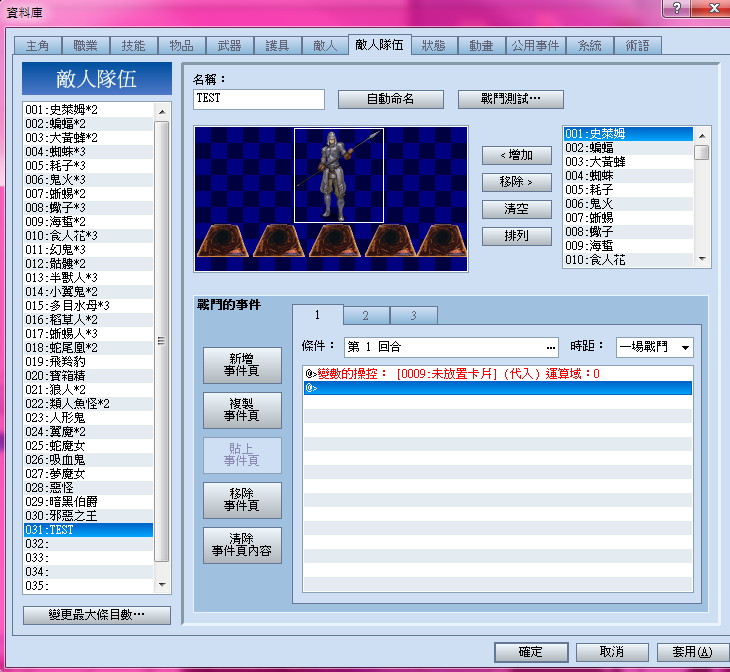Click the 清空 clear button
Viewport: 730px width, 672px height.
click(x=516, y=209)
